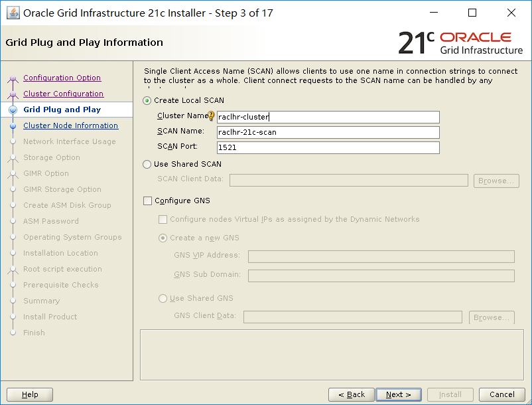Click Browse next to SCAN Client Data
The width and height of the screenshot is (532, 405).
point(496,181)
